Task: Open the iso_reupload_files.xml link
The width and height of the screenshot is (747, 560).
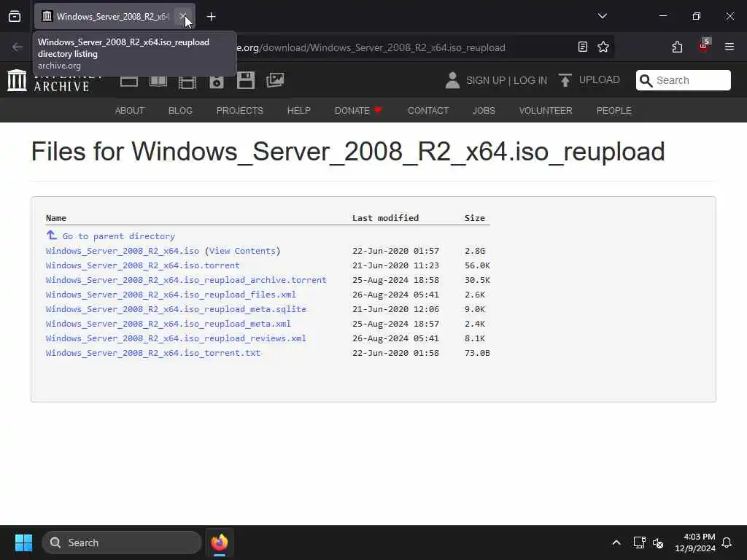Action: (x=171, y=295)
